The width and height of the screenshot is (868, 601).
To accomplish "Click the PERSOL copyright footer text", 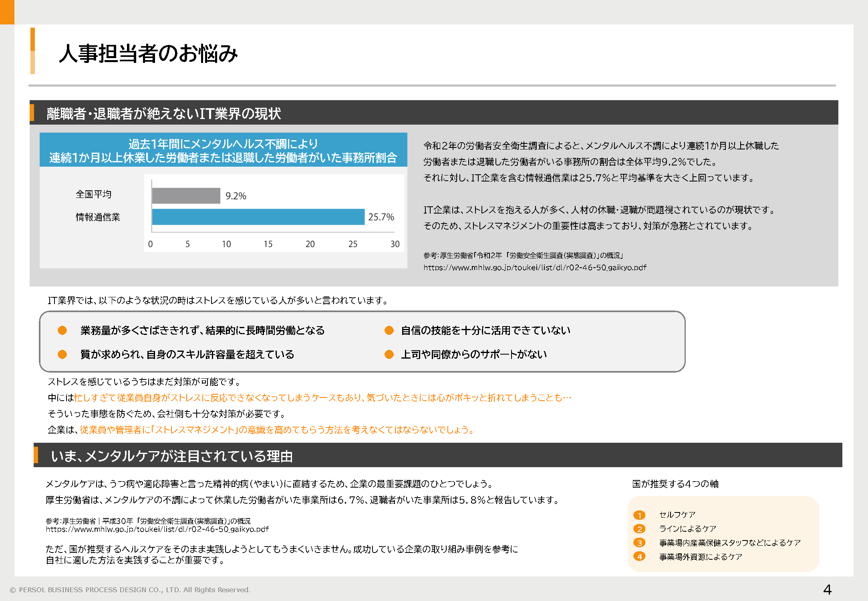I will (x=130, y=590).
